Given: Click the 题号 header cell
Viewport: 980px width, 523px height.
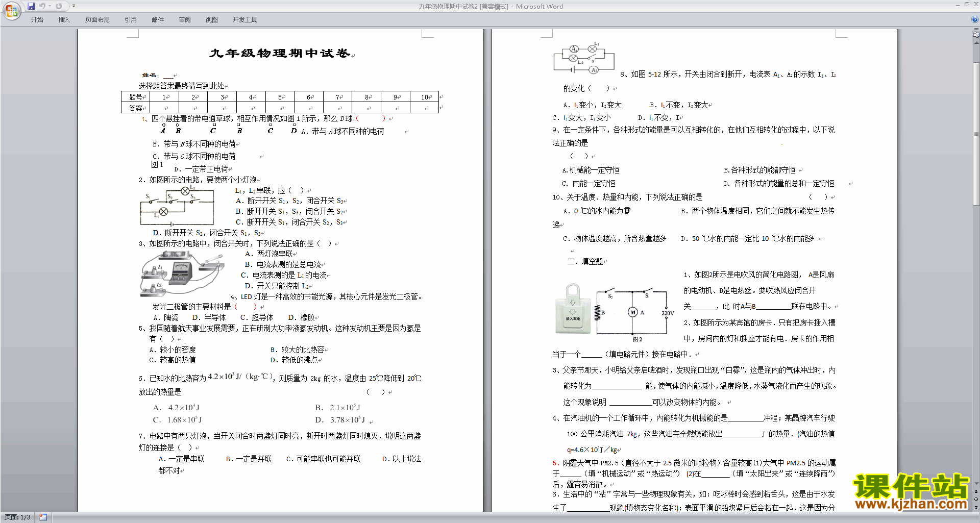Looking at the screenshot, I should [136, 97].
